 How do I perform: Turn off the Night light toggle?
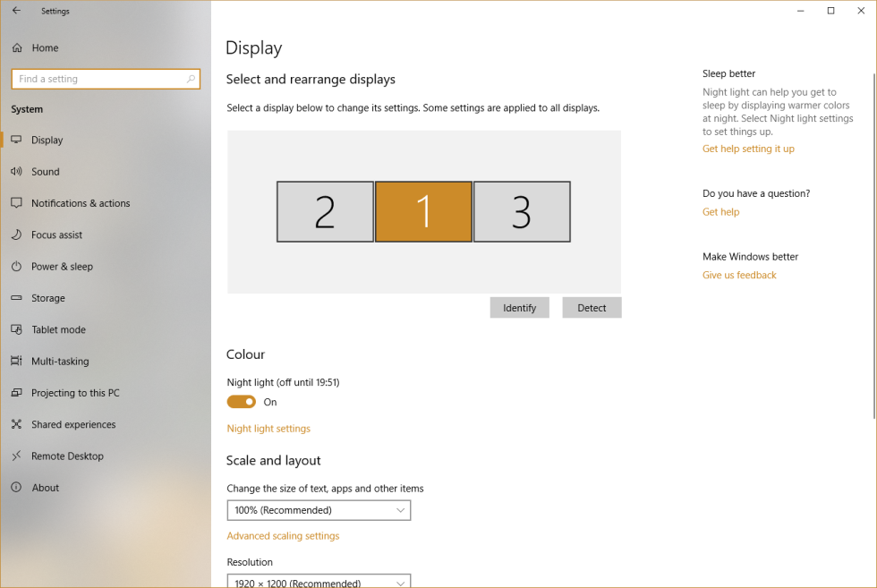240,402
